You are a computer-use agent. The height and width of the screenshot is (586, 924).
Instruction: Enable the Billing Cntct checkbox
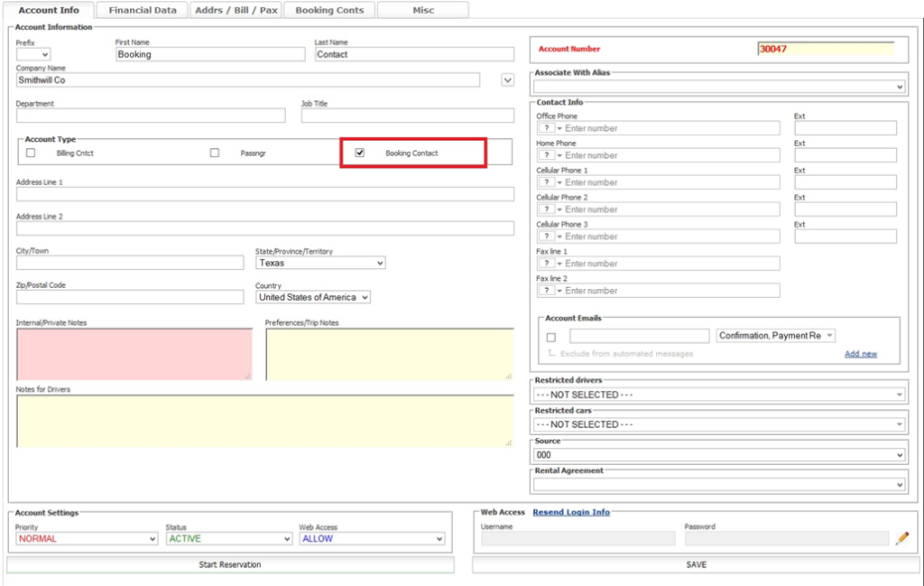(x=31, y=153)
